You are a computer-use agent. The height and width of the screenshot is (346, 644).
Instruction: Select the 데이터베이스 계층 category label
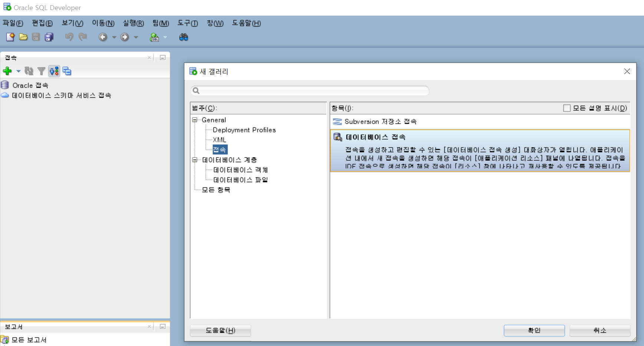pos(229,160)
